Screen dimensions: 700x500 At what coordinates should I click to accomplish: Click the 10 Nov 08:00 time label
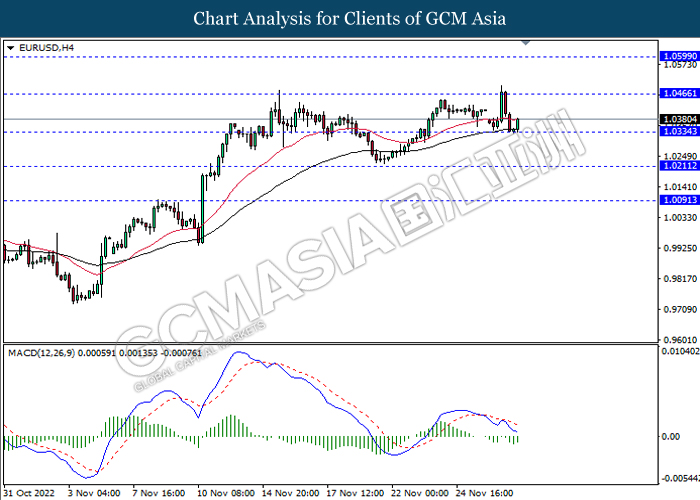coord(226,493)
